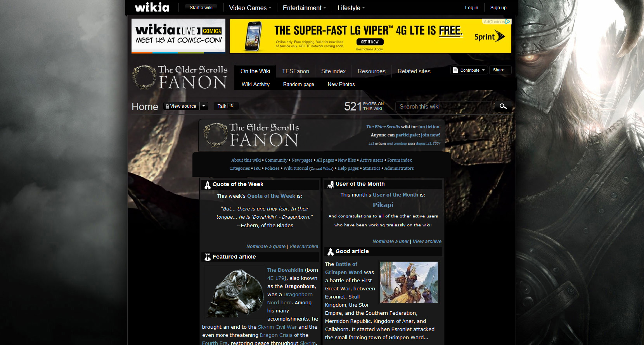Click the User of the Month figure icon
This screenshot has width=644, height=345.
[331, 184]
